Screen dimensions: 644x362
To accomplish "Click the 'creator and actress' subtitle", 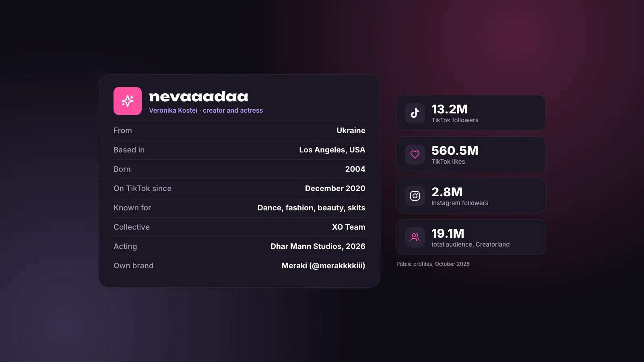I will (233, 110).
